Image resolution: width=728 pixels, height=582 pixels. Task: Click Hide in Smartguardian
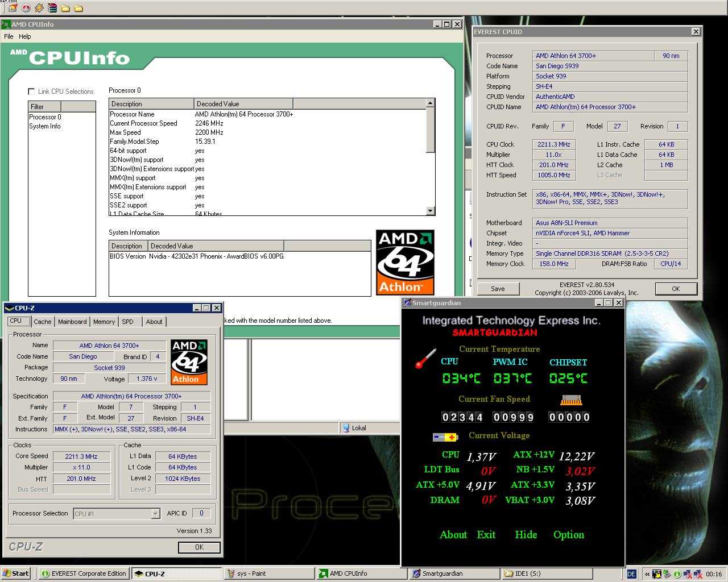click(x=526, y=535)
